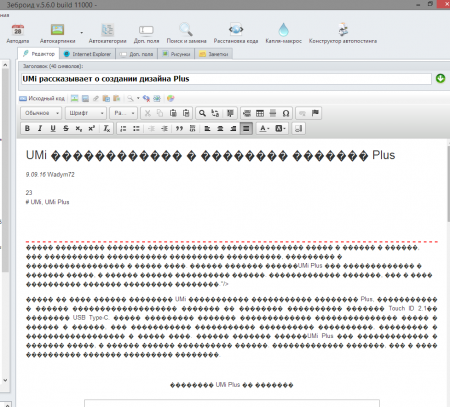
Task: Open the background color dropdown
Action: point(280,129)
